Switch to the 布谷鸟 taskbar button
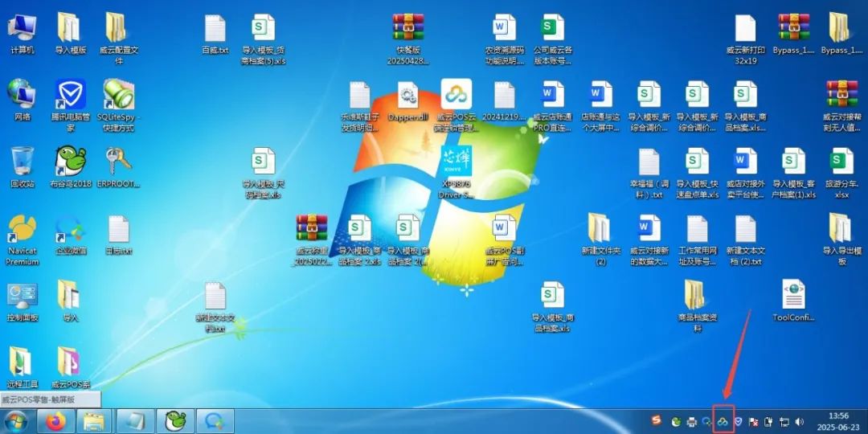The height and width of the screenshot is (434, 868). [175, 422]
